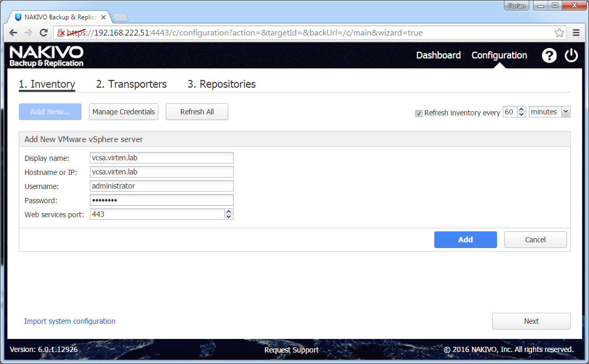Click 'Add New VMware vSphere server' header

point(84,139)
